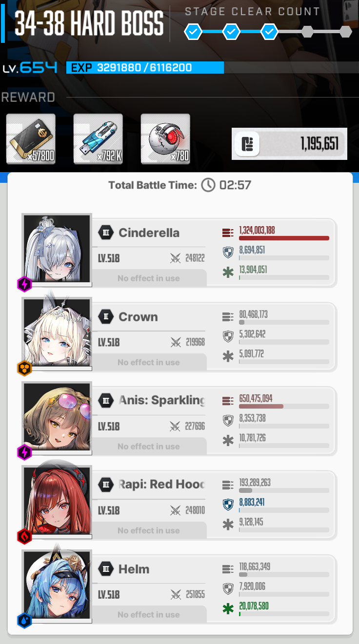The image size is (359, 644).
Task: Tap the last unchecked stage clear marker
Action: [x=346, y=32]
